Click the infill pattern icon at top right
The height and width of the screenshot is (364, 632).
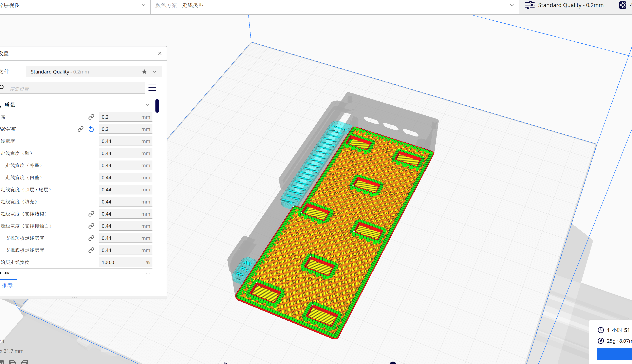pyautogui.click(x=622, y=5)
